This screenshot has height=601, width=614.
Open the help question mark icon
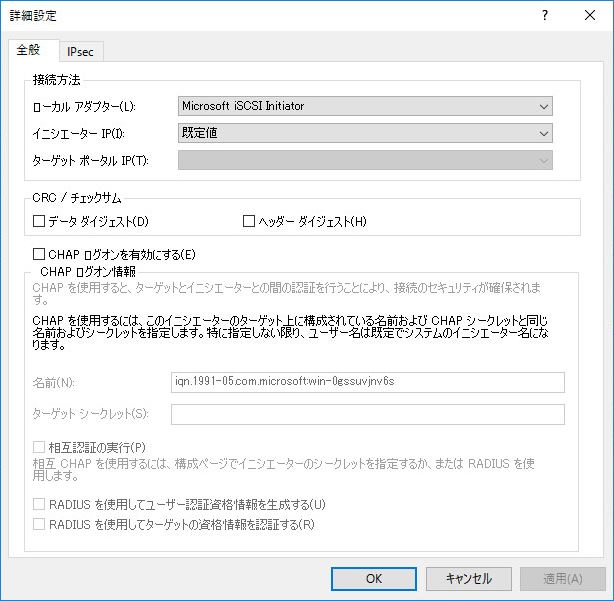tap(545, 15)
